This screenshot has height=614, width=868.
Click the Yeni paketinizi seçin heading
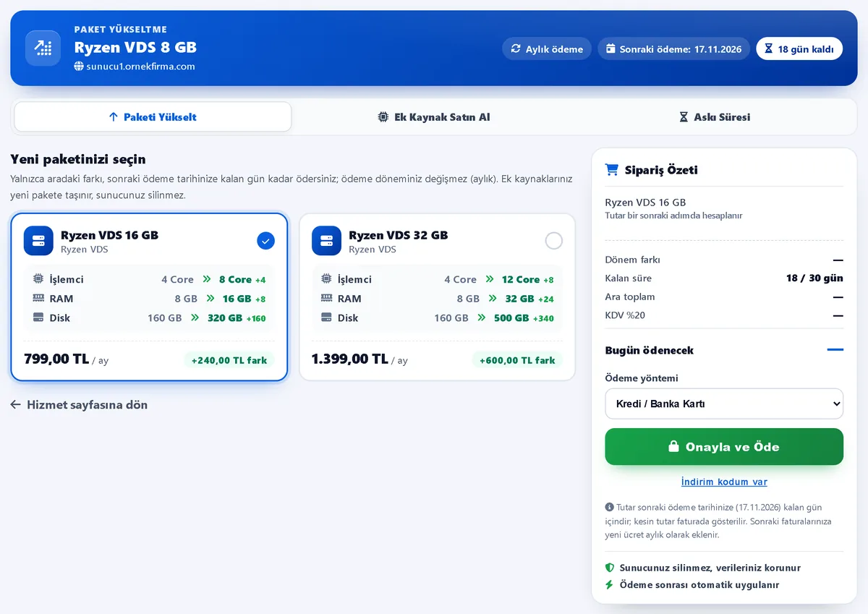coord(78,159)
